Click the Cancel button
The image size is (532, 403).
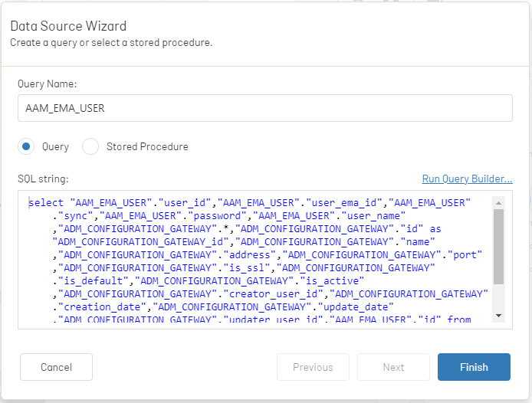click(x=56, y=367)
